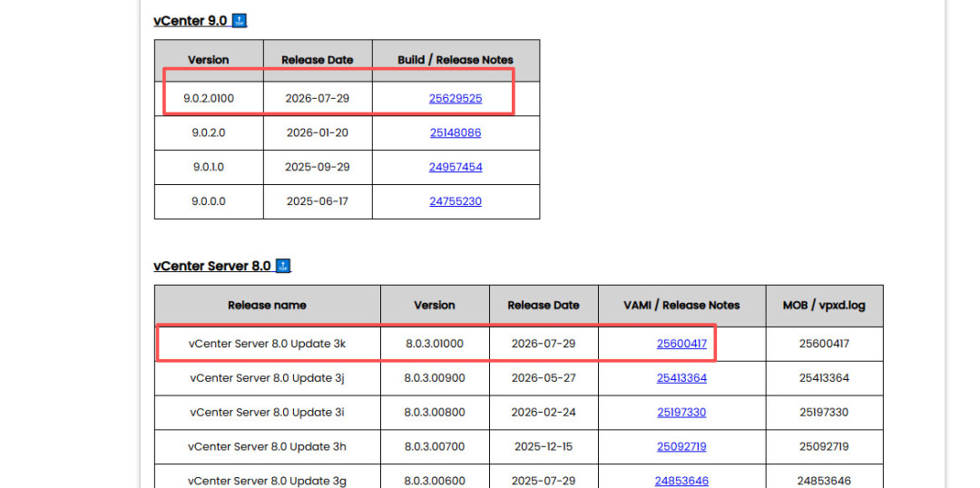The height and width of the screenshot is (488, 980).
Task: Select MOB build value 25197330
Action: point(824,412)
